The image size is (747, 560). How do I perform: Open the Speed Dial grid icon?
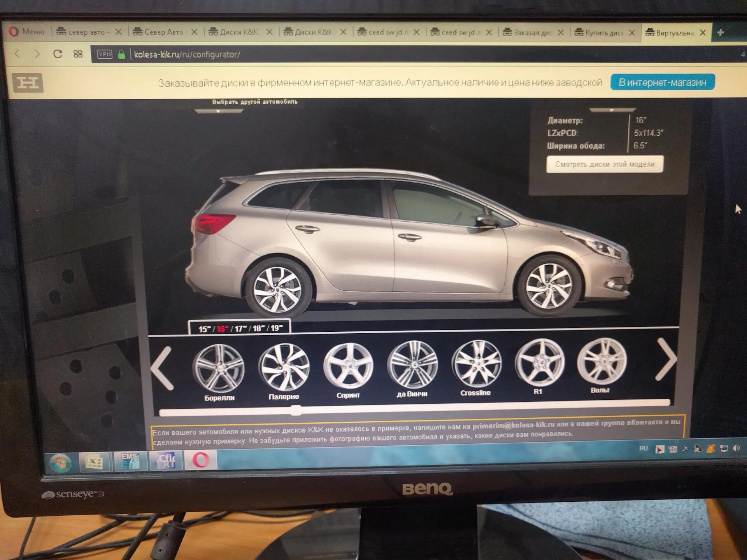click(78, 54)
